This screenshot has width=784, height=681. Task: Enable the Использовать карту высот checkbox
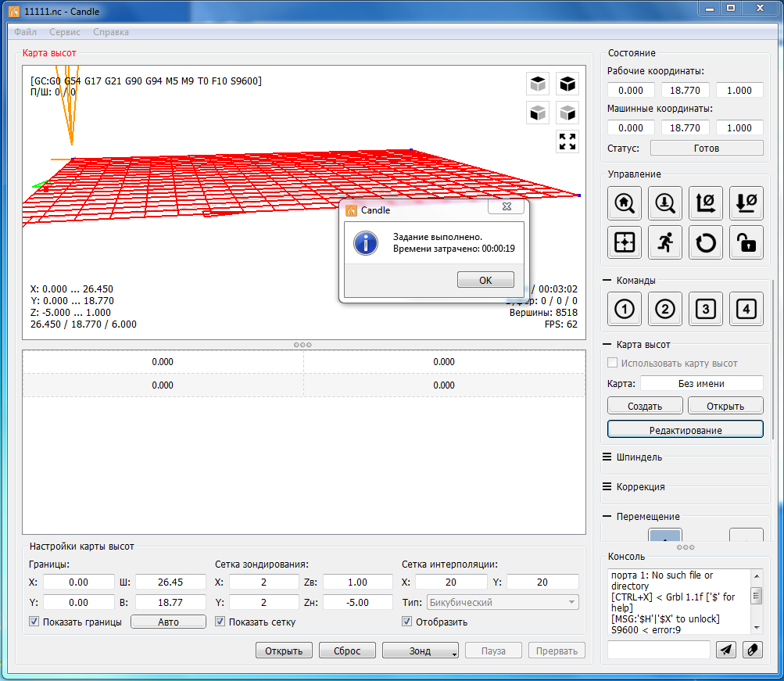tap(612, 363)
